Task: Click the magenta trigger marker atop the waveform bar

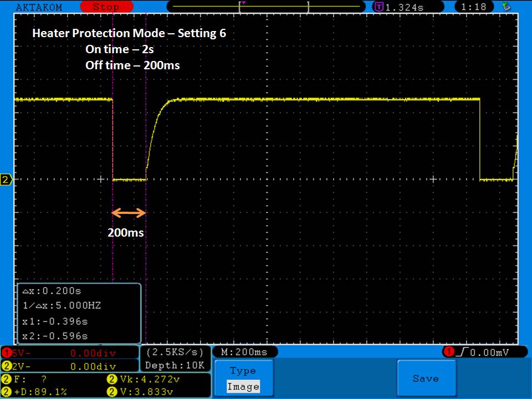Action: pos(243,3)
